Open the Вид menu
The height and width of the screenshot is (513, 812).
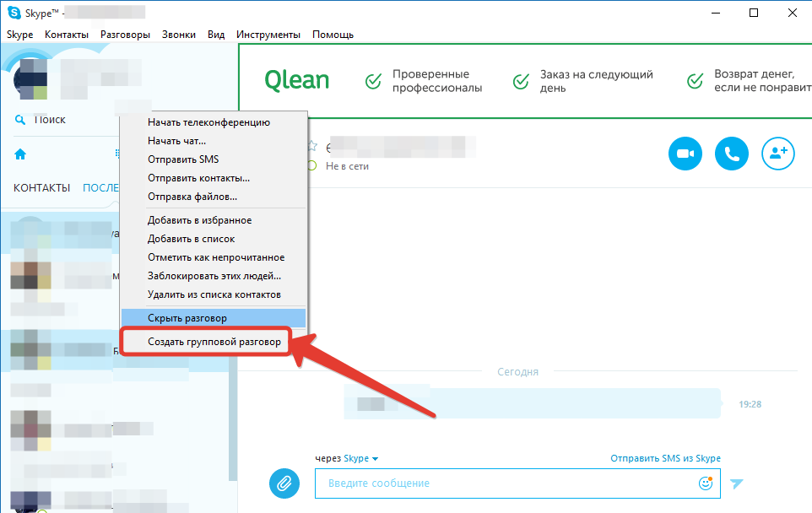coord(216,35)
